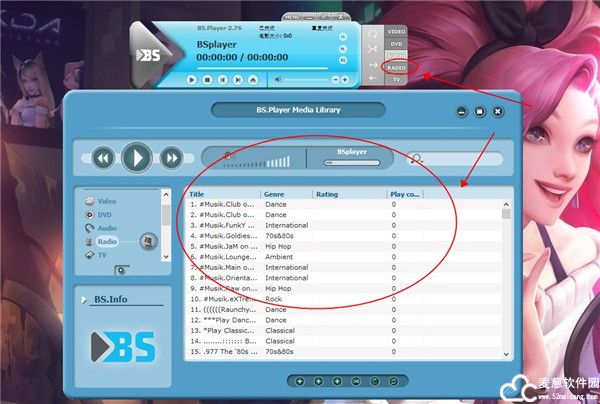The height and width of the screenshot is (404, 600).
Task: Select station 10. #Musik.eXTre
Action: click(x=344, y=299)
